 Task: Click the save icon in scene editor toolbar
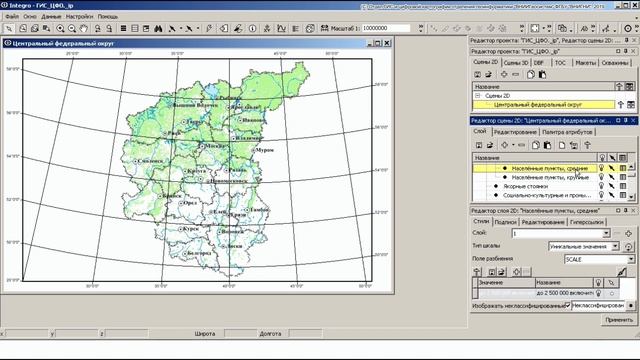tap(479, 145)
